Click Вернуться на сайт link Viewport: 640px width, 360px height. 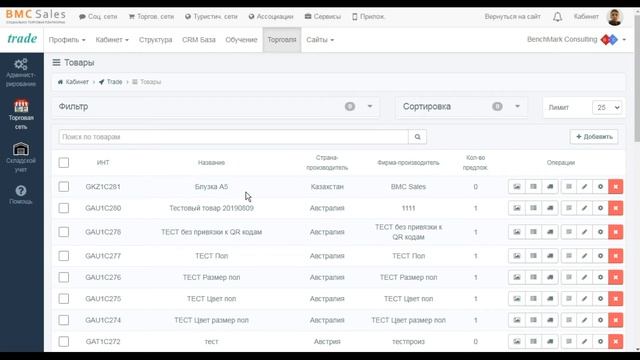pos(512,17)
